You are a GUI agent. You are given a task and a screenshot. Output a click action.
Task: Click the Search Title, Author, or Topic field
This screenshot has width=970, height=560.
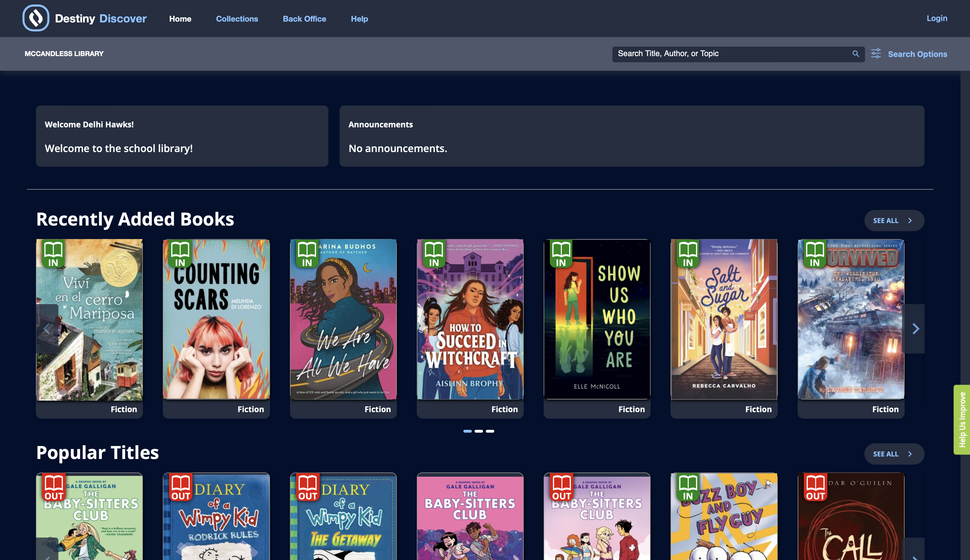738,54
